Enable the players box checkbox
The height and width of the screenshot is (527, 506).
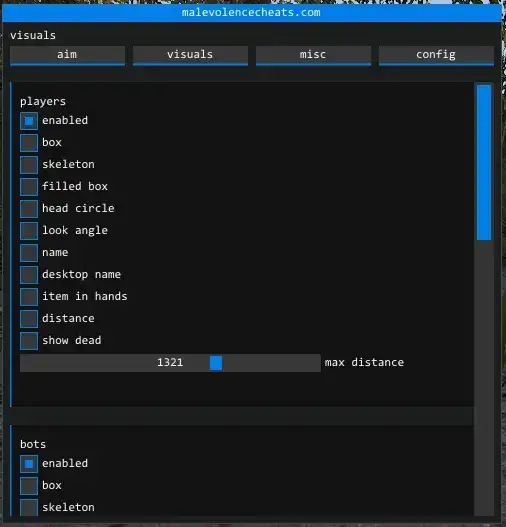pos(29,143)
